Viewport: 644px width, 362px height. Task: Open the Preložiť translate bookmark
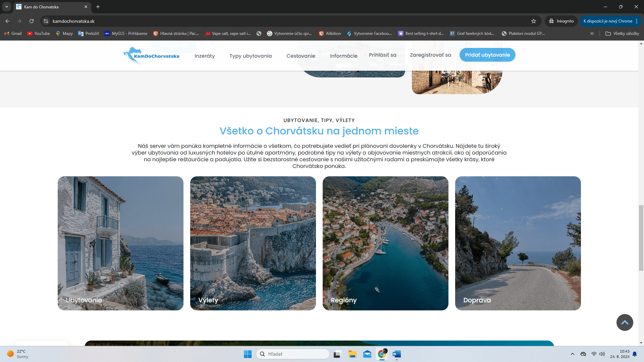point(89,34)
